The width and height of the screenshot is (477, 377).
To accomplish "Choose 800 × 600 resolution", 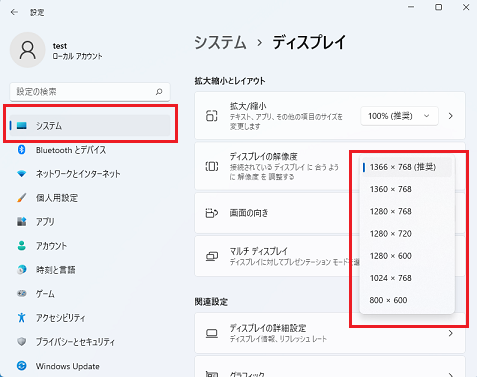I will (x=407, y=300).
